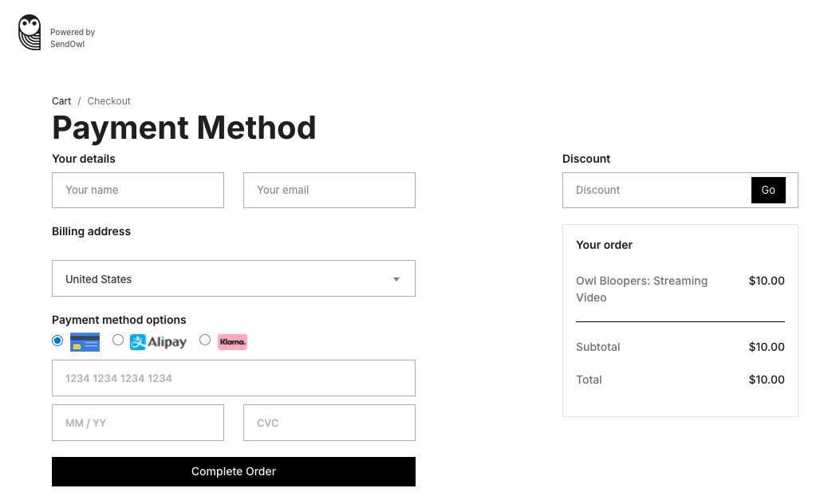Screen dimensions: 824x504
Task: Focus the card number field
Action: coord(234,378)
